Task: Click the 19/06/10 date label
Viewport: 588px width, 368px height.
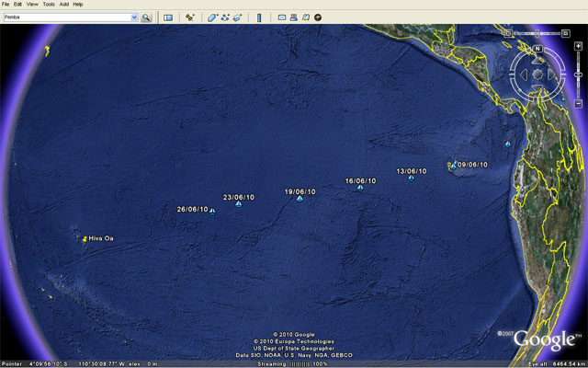Action: pos(300,192)
